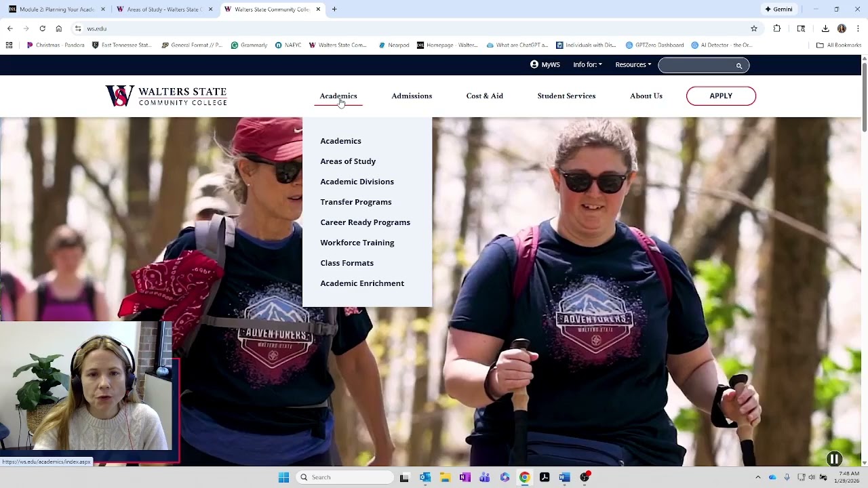Open Chrome three-dot menu
This screenshot has width=868, height=488.
858,28
